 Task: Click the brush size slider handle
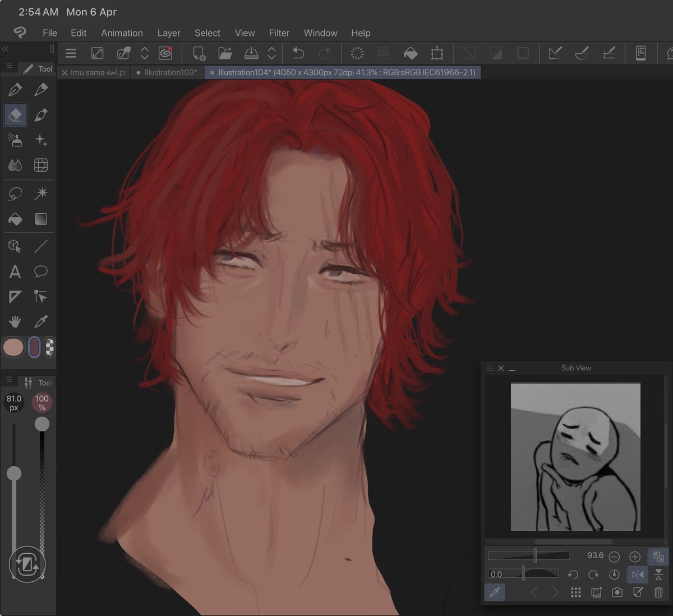14,474
